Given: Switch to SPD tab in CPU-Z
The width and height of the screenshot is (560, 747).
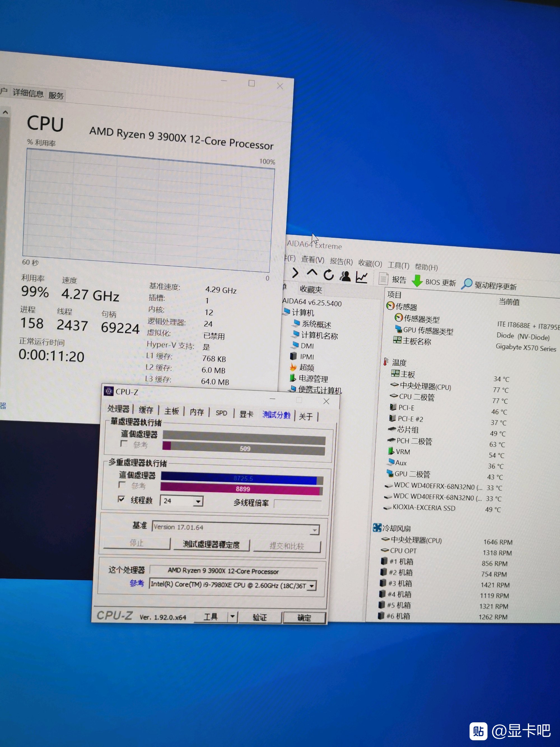Looking at the screenshot, I should [x=221, y=413].
